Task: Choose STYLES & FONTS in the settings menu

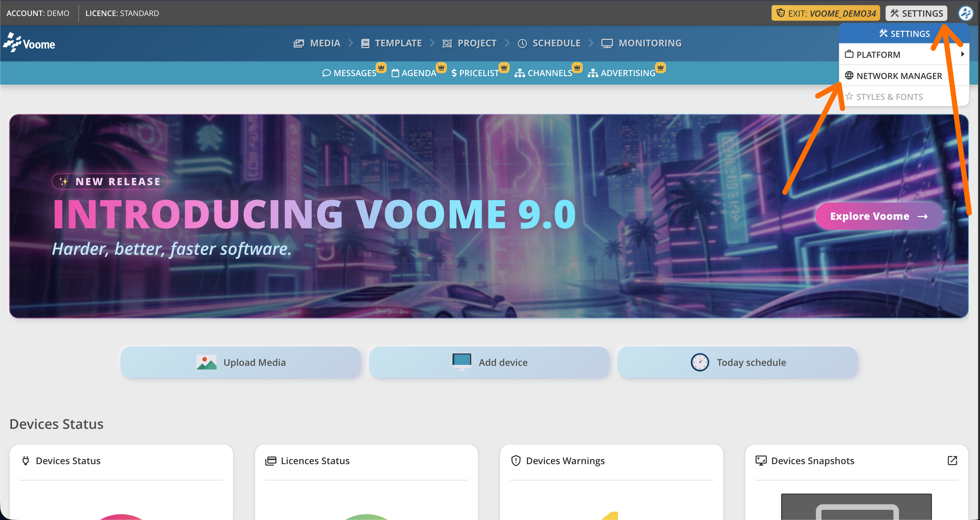Action: [x=904, y=97]
